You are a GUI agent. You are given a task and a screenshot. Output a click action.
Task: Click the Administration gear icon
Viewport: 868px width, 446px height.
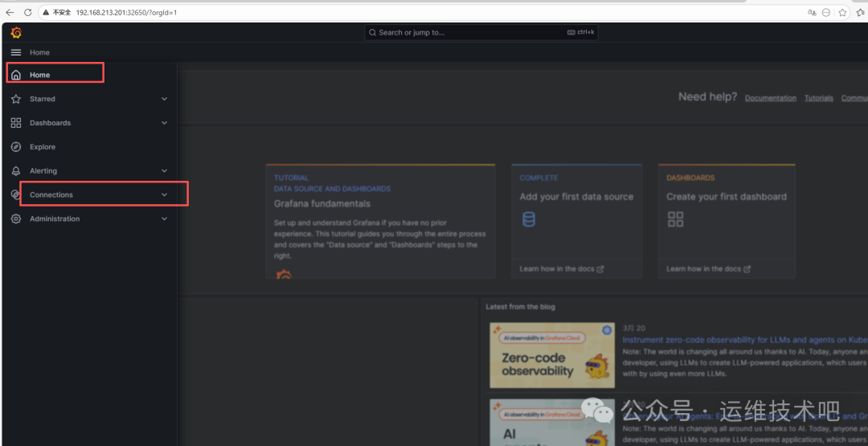pos(16,219)
